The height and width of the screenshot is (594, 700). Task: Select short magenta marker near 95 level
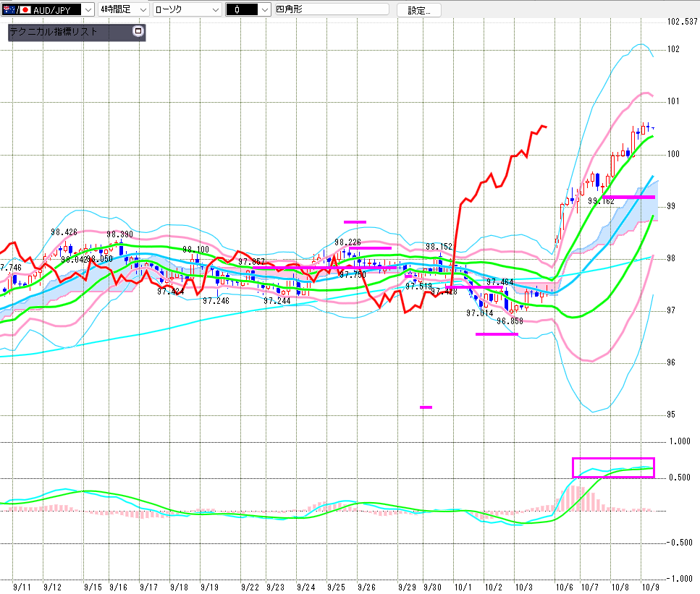pos(426,407)
